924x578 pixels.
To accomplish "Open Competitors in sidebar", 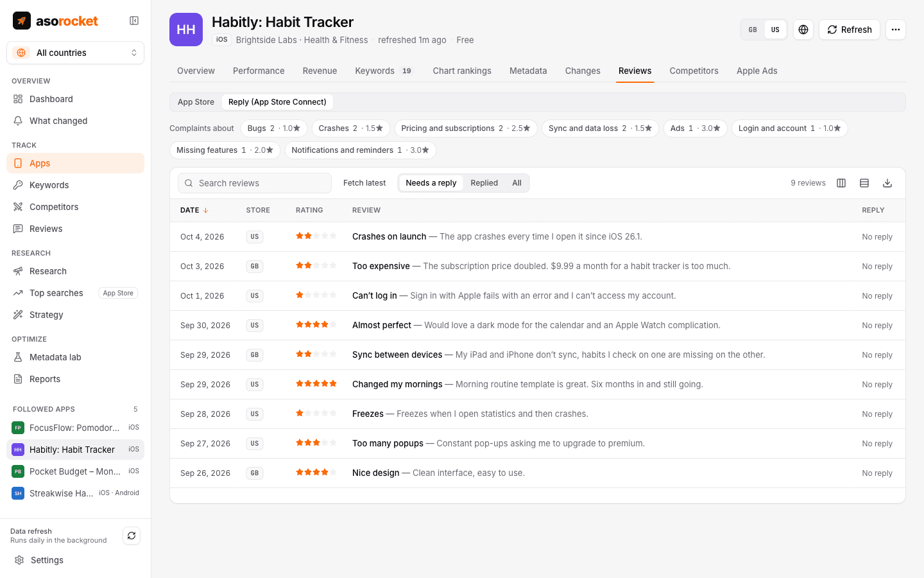I will [x=75, y=207].
